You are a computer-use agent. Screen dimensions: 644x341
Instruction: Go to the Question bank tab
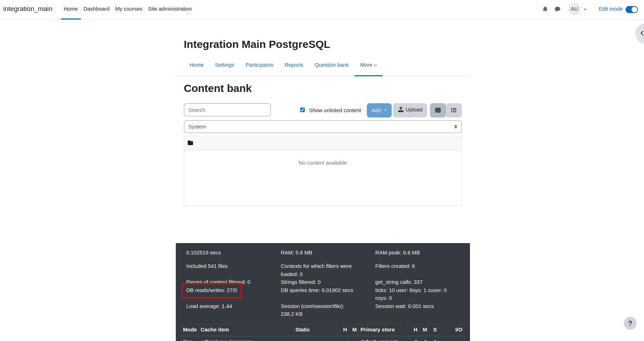(x=332, y=65)
